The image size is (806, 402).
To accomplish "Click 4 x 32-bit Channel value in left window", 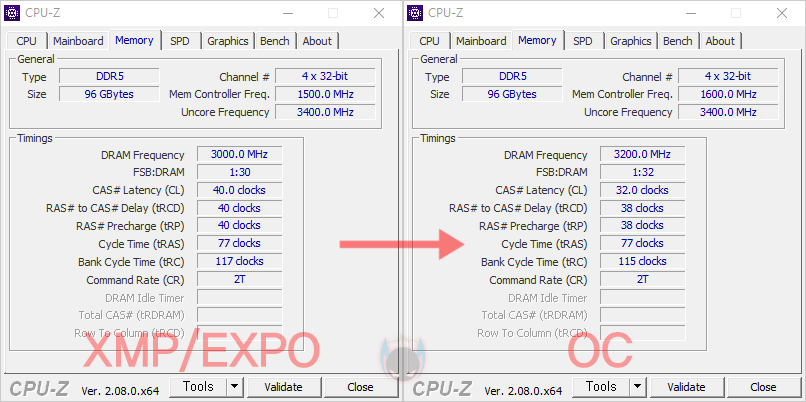I will click(x=325, y=77).
